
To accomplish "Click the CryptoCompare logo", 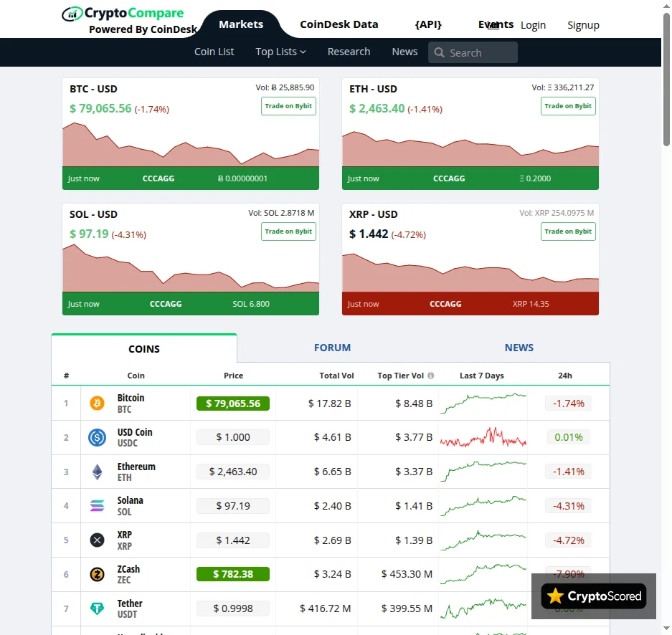I will tap(123, 14).
